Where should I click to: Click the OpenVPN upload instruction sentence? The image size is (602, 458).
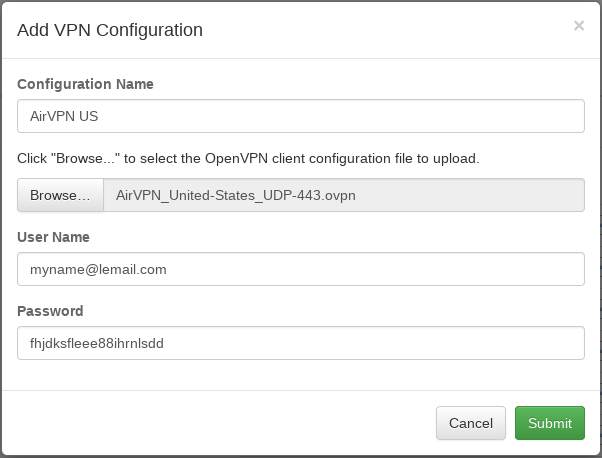click(x=248, y=158)
